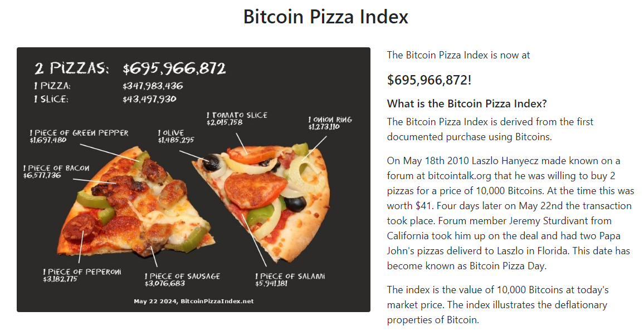This screenshot has width=644, height=331.
Task: Click the BitcoinPizzaIndex.net caption in image
Action: (x=193, y=301)
